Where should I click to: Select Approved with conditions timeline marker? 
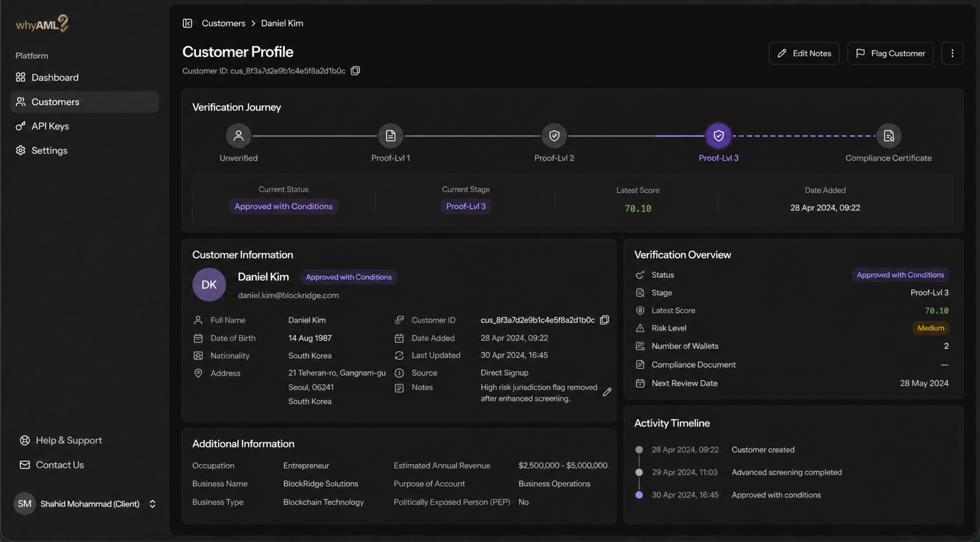click(639, 495)
